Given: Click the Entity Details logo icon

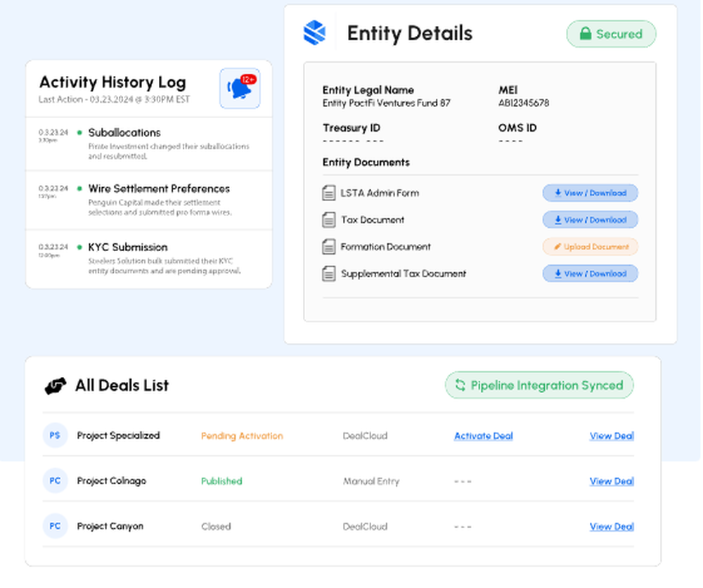Looking at the screenshot, I should tap(314, 32).
